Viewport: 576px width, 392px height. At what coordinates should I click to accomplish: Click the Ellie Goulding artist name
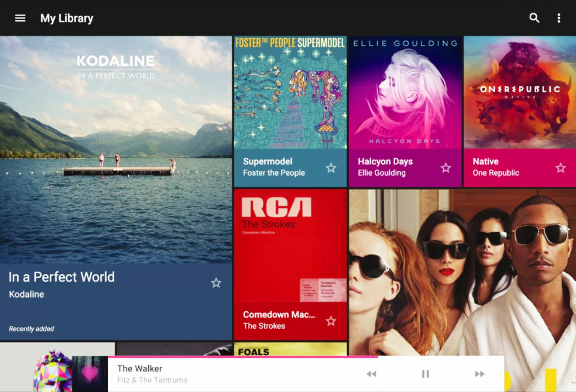coord(382,173)
